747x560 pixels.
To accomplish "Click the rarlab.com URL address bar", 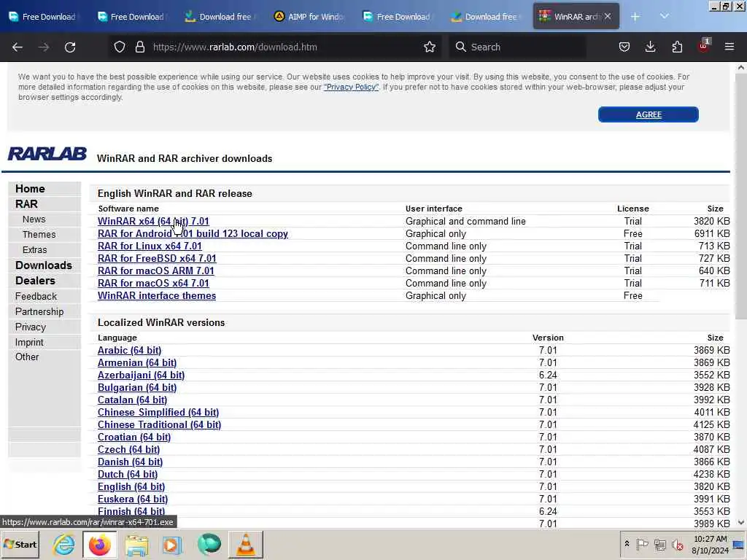I will click(x=274, y=47).
